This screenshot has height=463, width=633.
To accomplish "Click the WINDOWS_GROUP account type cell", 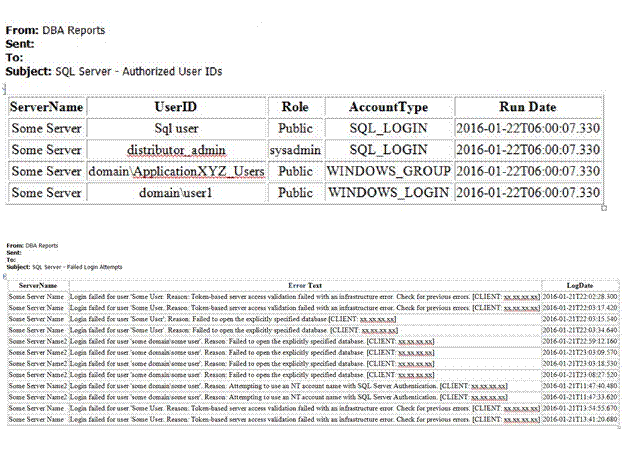I will 388,171.
